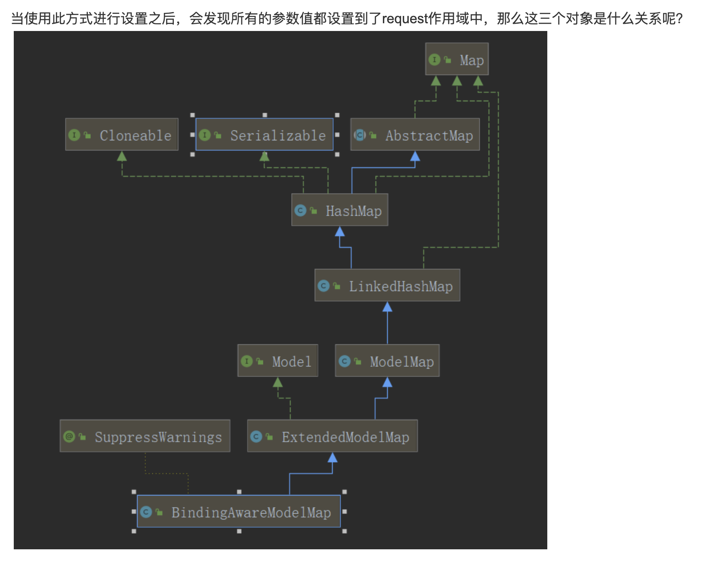Image resolution: width=728 pixels, height=576 pixels.
Task: Click the green arrowhead entering Cloneable
Action: coord(122,156)
